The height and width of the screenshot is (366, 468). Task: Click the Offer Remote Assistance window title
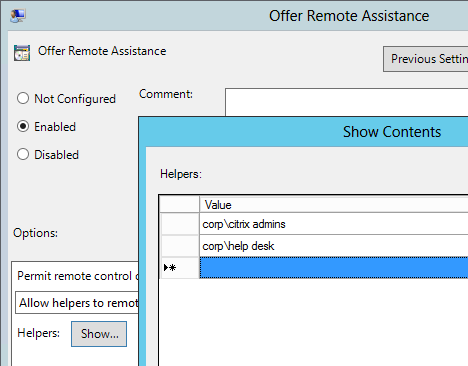[349, 16]
